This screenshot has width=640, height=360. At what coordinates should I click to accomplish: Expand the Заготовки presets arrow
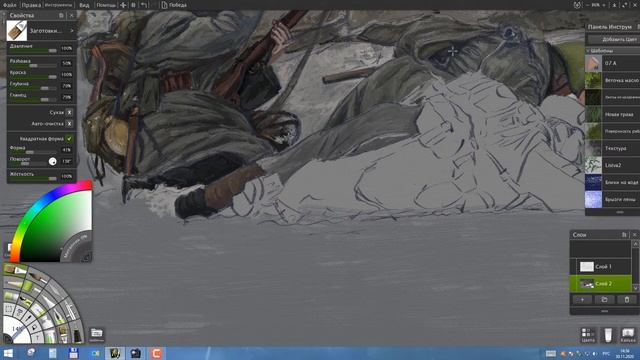(72, 31)
